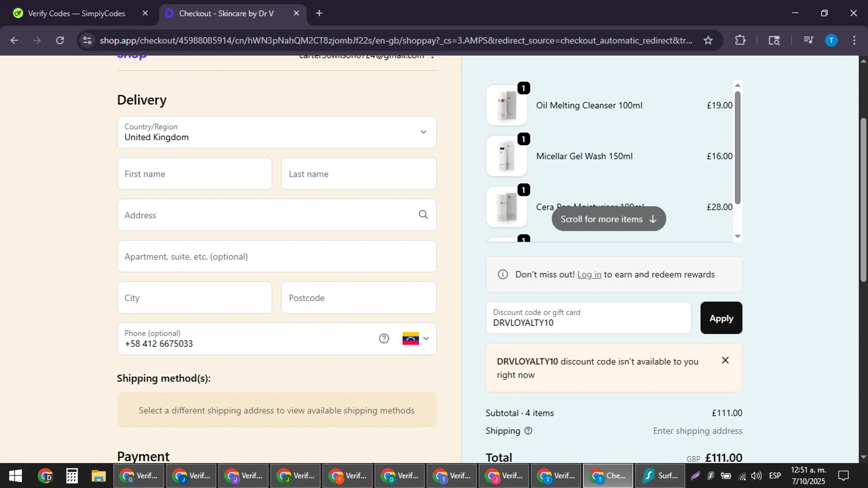Viewport: 868px width, 488px height.
Task: Click the cart list scroll-up arrow
Action: (x=737, y=85)
